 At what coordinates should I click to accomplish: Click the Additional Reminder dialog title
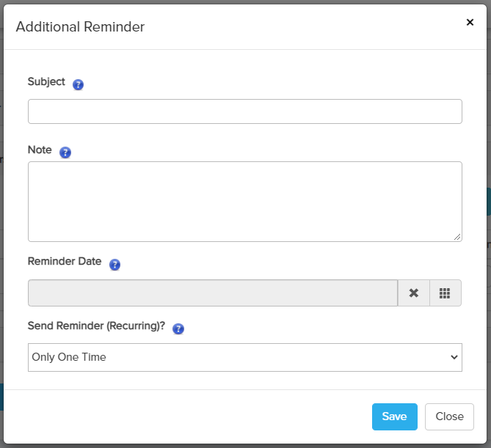coord(80,27)
